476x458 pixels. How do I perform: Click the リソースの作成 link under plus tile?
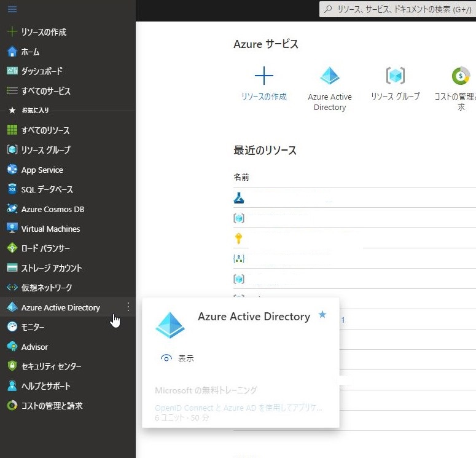264,97
